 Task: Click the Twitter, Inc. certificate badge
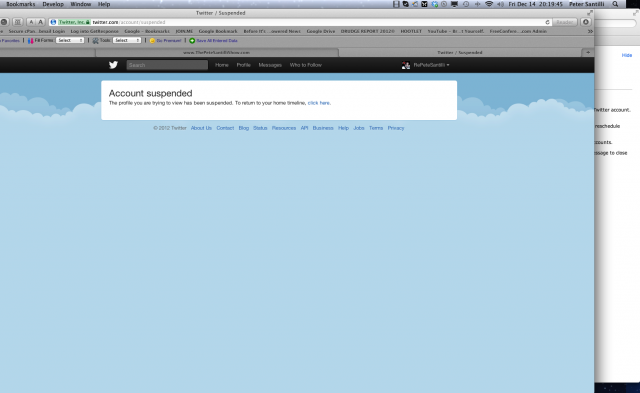coord(74,22)
